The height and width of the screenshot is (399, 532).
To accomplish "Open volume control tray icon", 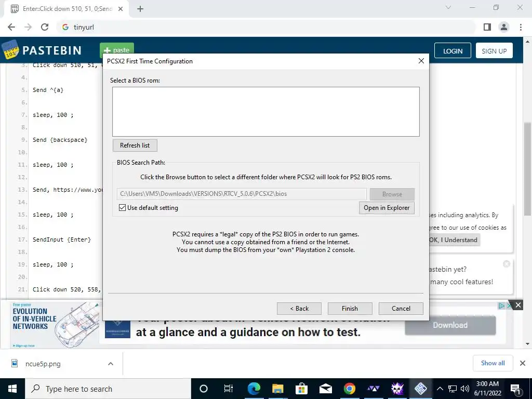I will click(x=465, y=389).
